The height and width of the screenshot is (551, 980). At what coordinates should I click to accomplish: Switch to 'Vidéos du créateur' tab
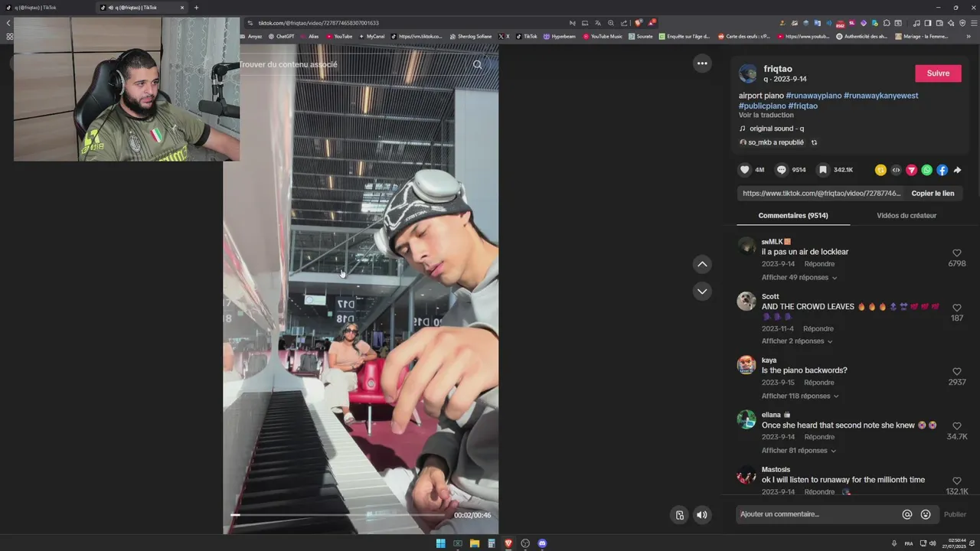tap(906, 216)
